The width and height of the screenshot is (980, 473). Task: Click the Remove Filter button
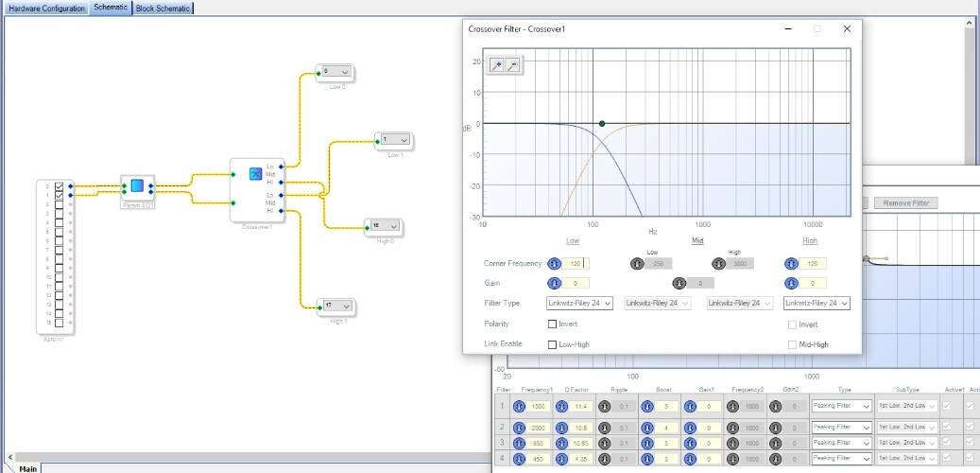click(x=905, y=202)
